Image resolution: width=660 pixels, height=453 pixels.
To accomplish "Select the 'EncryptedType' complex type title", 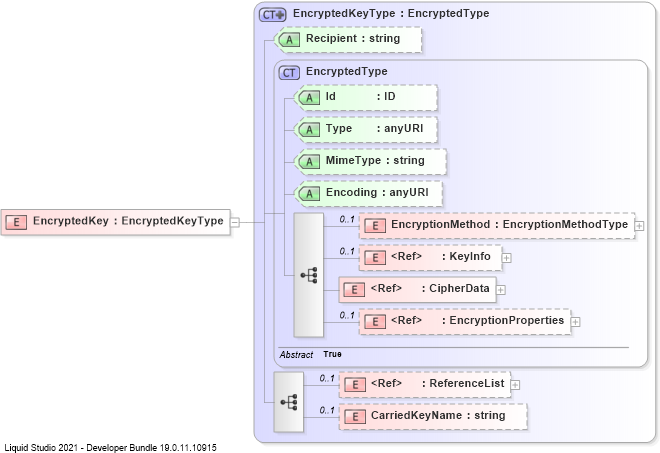I will tap(346, 71).
